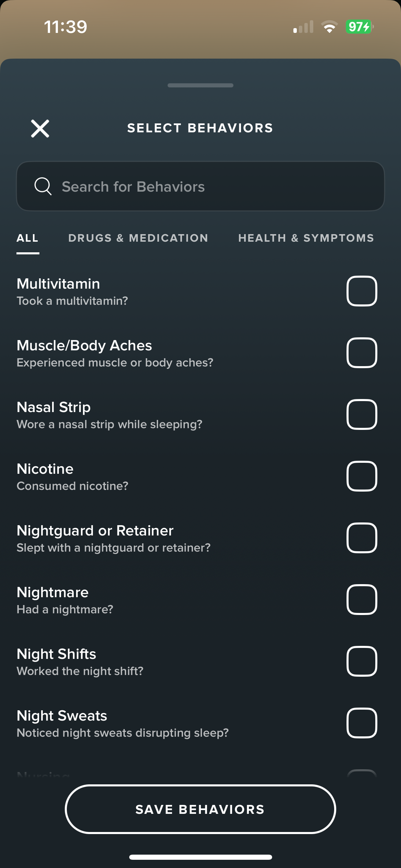Check the Night Sweats checkbox
Screen dimensions: 401x868
coord(362,723)
